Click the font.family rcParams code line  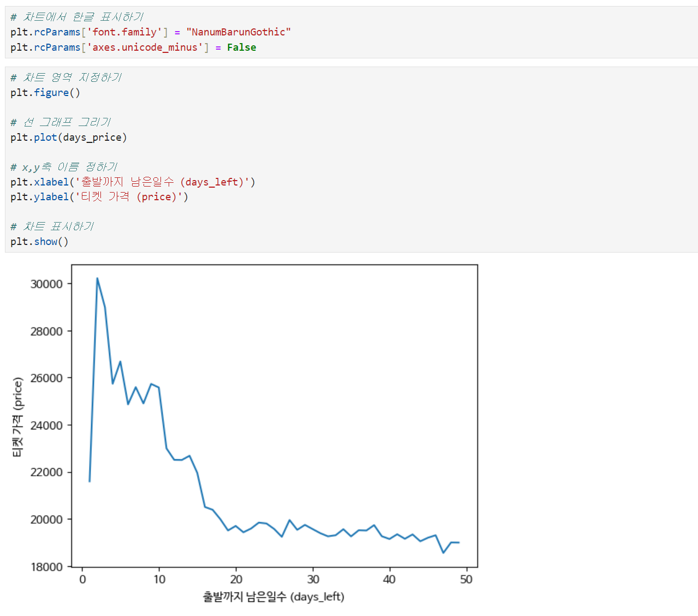151,32
